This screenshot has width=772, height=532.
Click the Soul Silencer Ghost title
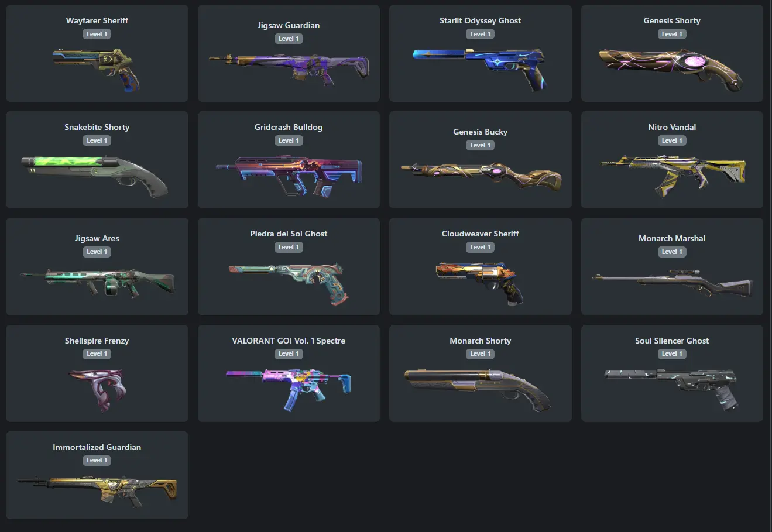672,341
